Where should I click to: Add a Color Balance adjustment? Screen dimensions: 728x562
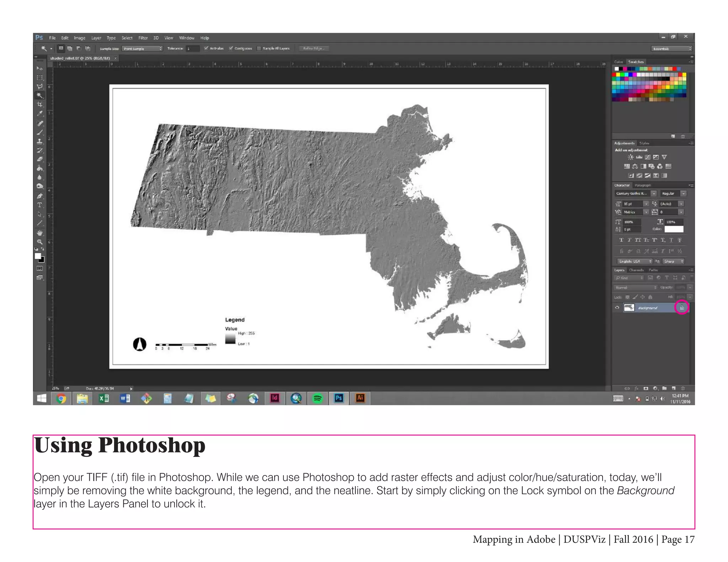tap(635, 166)
